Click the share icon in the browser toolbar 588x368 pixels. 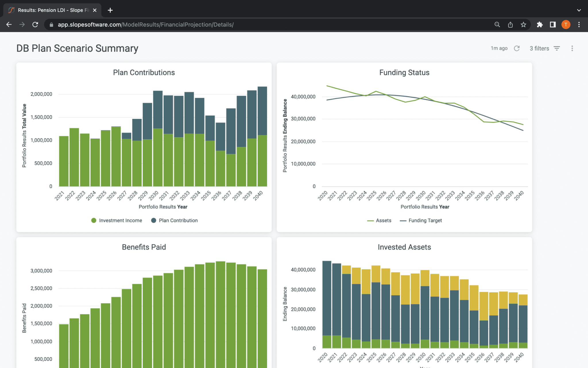(510, 24)
